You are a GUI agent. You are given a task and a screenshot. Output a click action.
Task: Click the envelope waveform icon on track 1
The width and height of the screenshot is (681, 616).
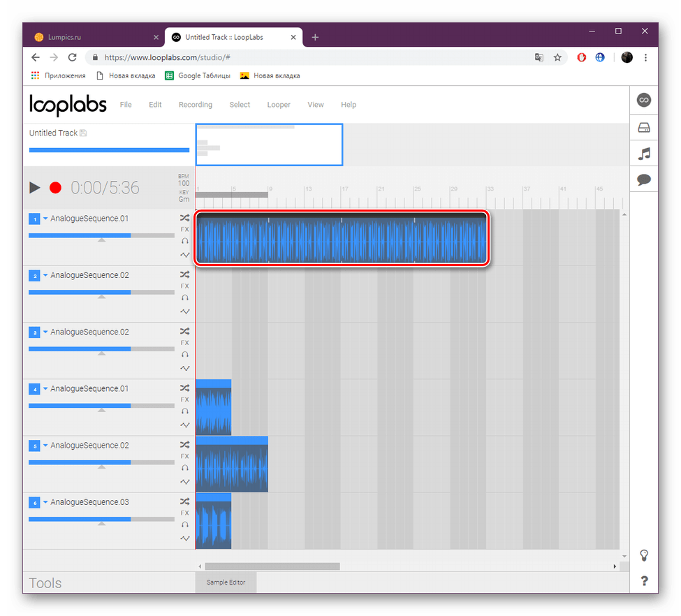coord(185,254)
